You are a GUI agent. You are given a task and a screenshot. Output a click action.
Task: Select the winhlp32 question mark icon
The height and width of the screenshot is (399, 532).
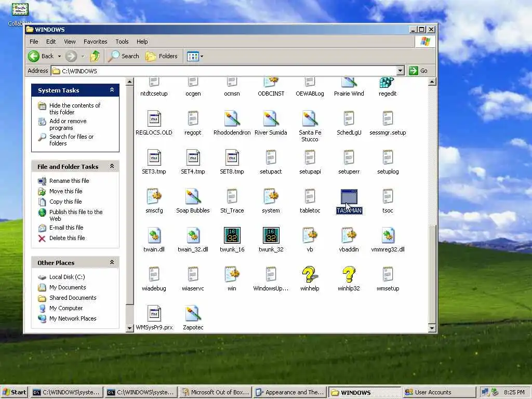(349, 274)
